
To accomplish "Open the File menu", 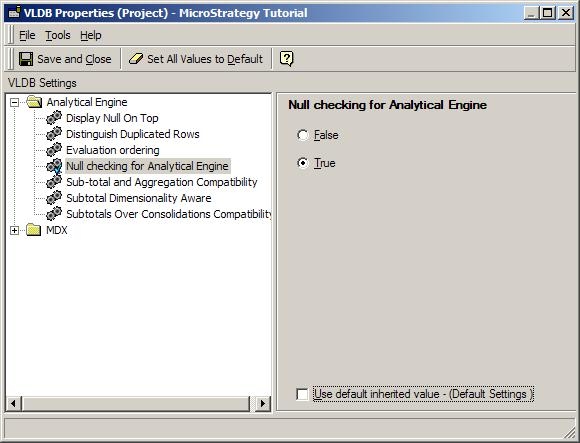I will tap(27, 35).
